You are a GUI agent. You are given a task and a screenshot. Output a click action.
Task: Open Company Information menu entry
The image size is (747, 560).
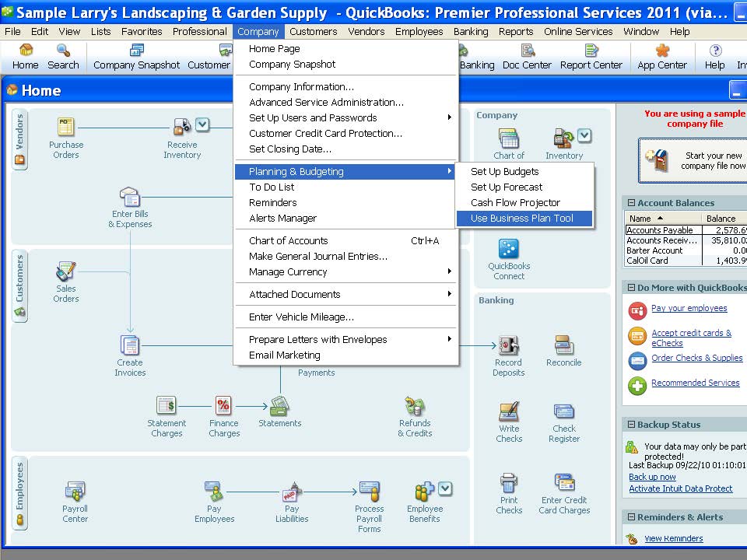coord(345,86)
